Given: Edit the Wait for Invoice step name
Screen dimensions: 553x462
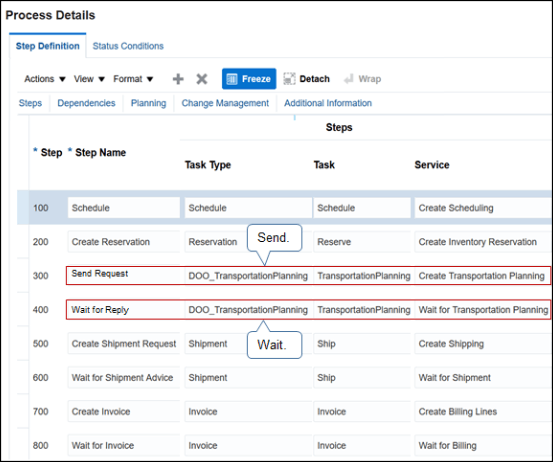Looking at the screenshot, I should coord(124,445).
